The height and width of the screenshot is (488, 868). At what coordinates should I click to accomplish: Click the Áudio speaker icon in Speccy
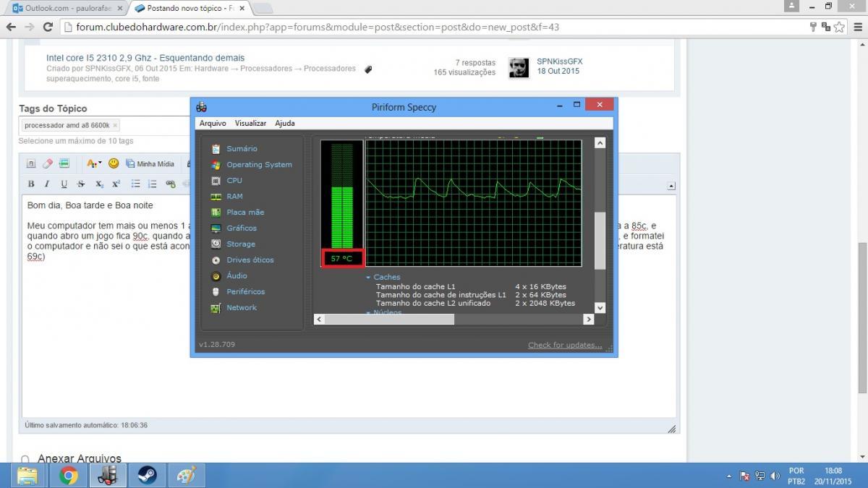(x=216, y=275)
